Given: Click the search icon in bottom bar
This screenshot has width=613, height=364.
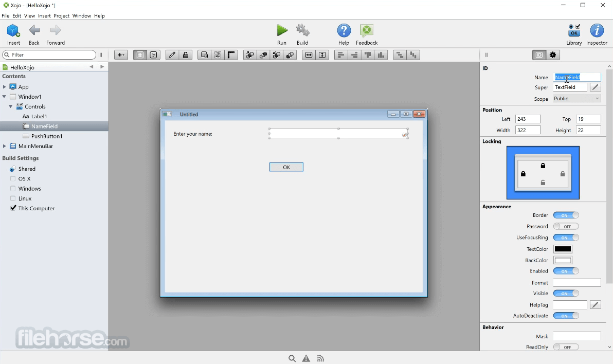Looking at the screenshot, I should click(292, 358).
